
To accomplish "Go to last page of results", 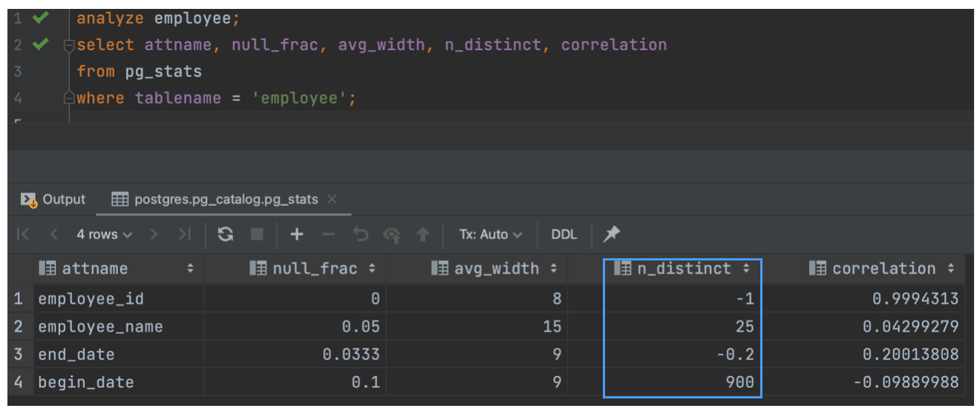I will [x=184, y=234].
